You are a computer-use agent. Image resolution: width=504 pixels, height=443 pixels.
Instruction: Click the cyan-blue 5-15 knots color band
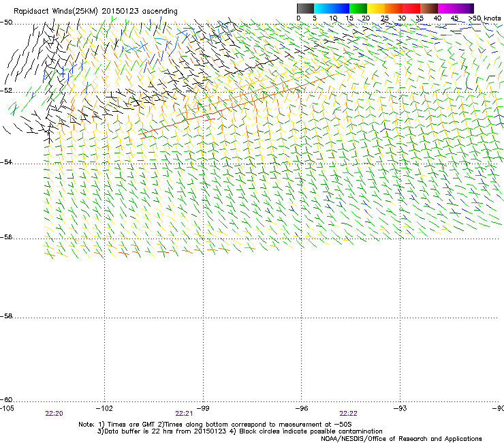click(x=332, y=8)
